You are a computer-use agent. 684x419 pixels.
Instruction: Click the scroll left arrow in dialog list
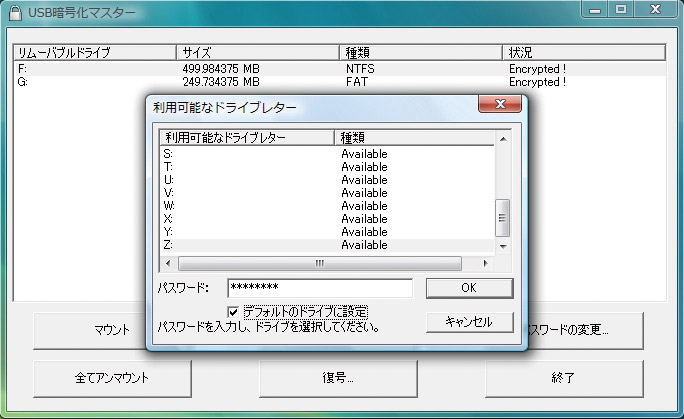click(168, 263)
